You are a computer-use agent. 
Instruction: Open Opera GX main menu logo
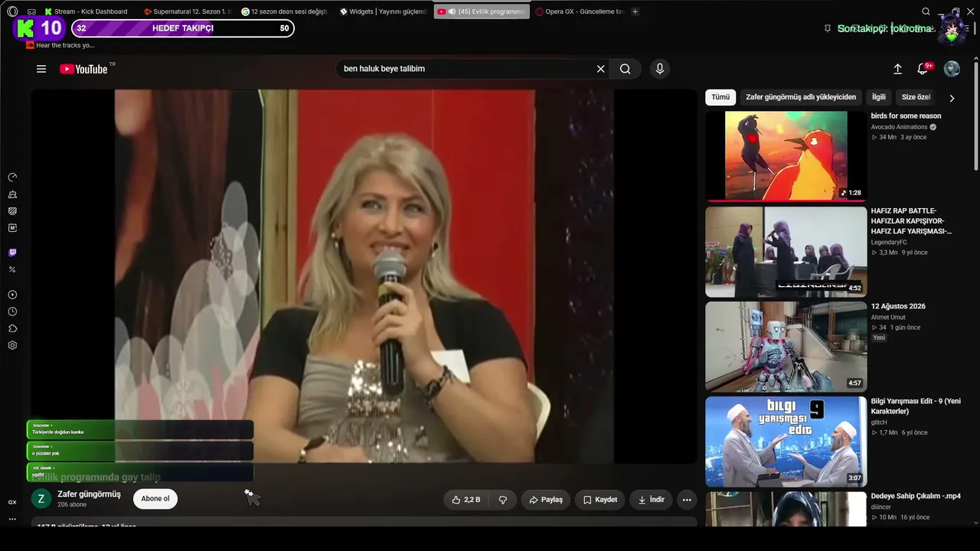(x=12, y=11)
